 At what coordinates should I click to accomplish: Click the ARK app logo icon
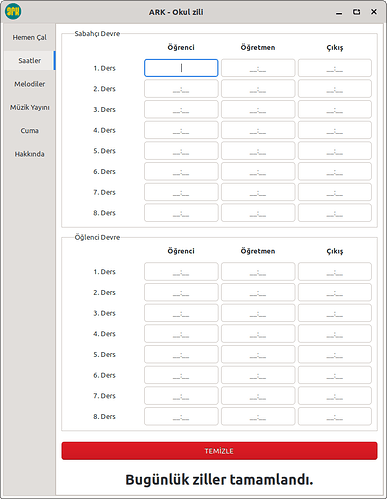pos(13,12)
